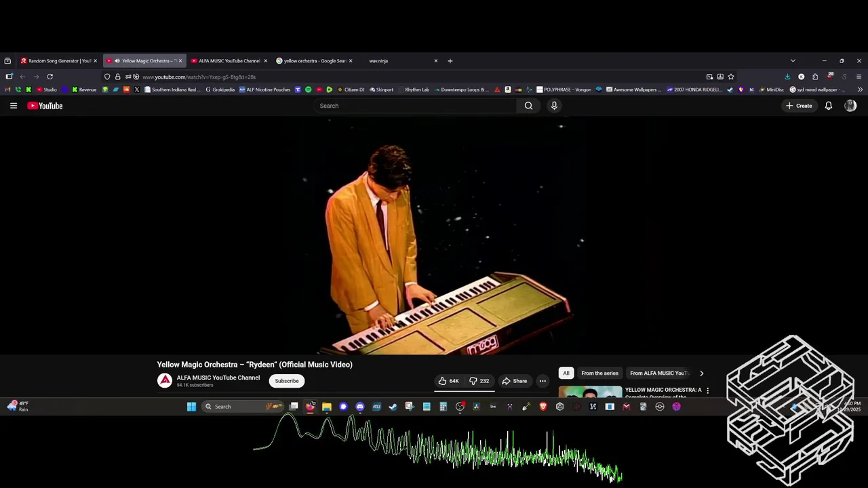The image size is (868, 488).
Task: Open ALFA MUSIC channel avatar
Action: (x=165, y=381)
